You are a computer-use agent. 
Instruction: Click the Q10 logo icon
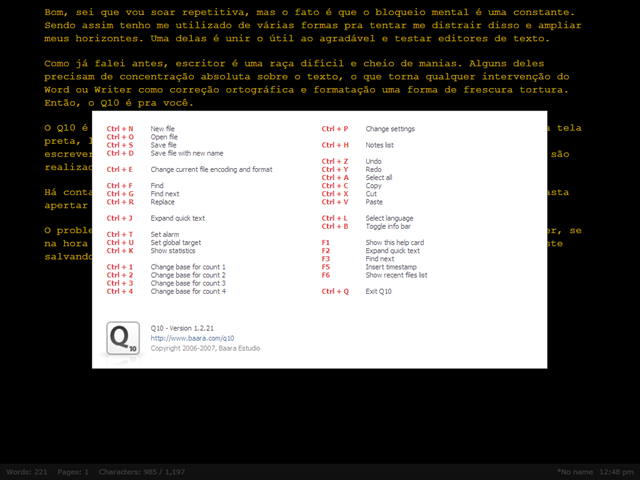tap(123, 338)
